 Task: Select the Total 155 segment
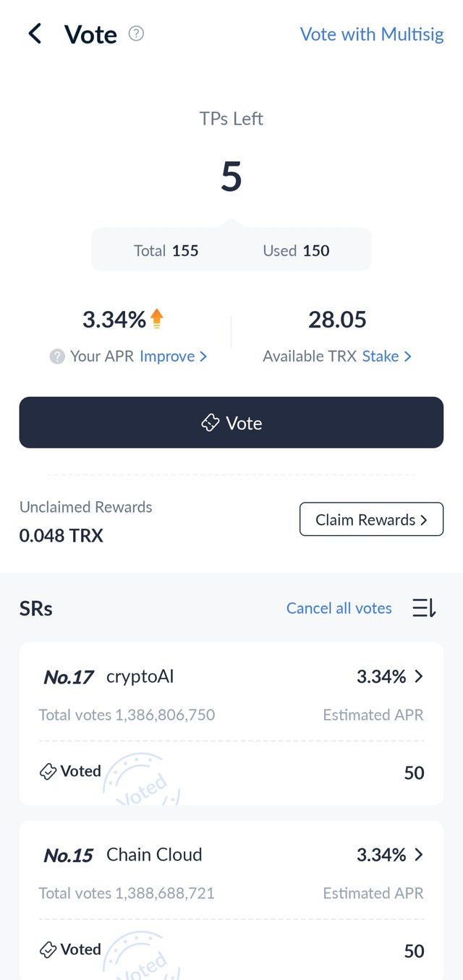coord(166,251)
